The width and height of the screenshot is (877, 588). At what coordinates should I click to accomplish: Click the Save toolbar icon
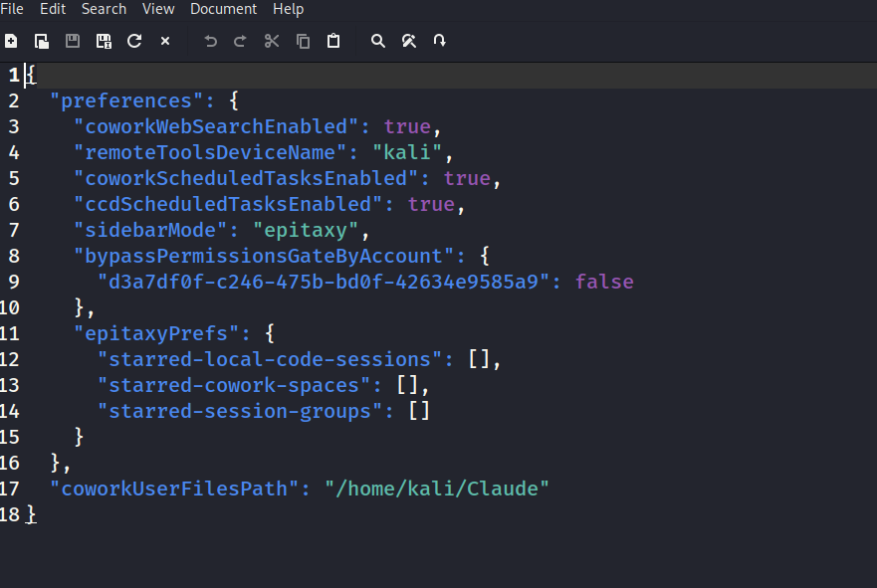point(73,41)
